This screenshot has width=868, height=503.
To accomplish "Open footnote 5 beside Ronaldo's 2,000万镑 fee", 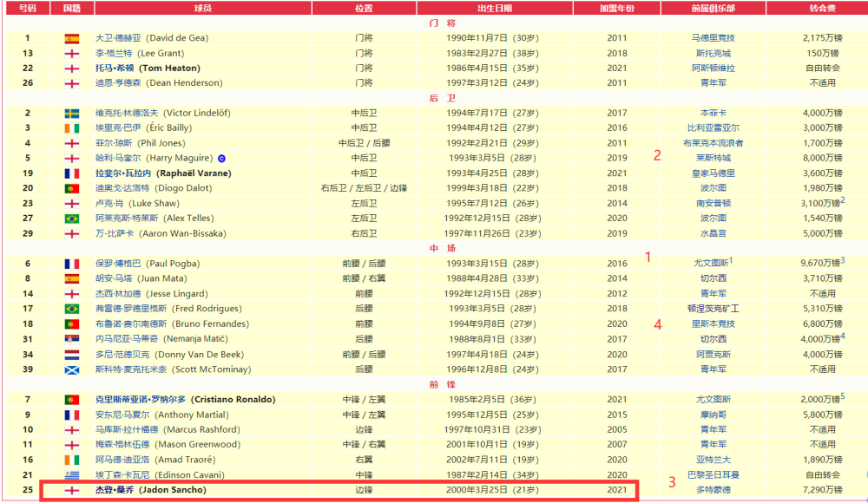I will coord(843,396).
